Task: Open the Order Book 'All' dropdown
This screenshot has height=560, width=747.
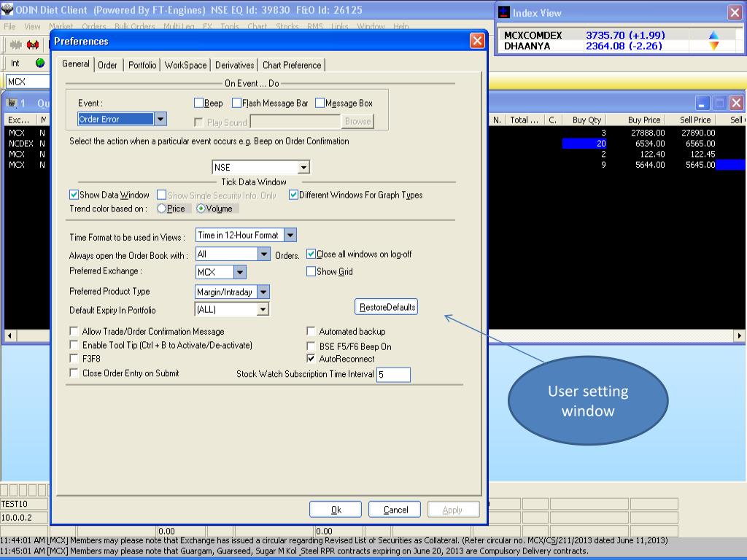Action: point(264,254)
